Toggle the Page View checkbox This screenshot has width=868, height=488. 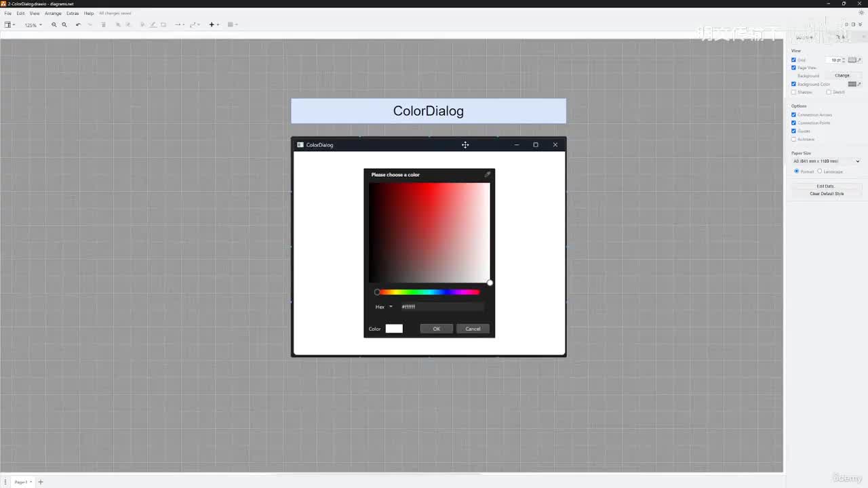(793, 68)
